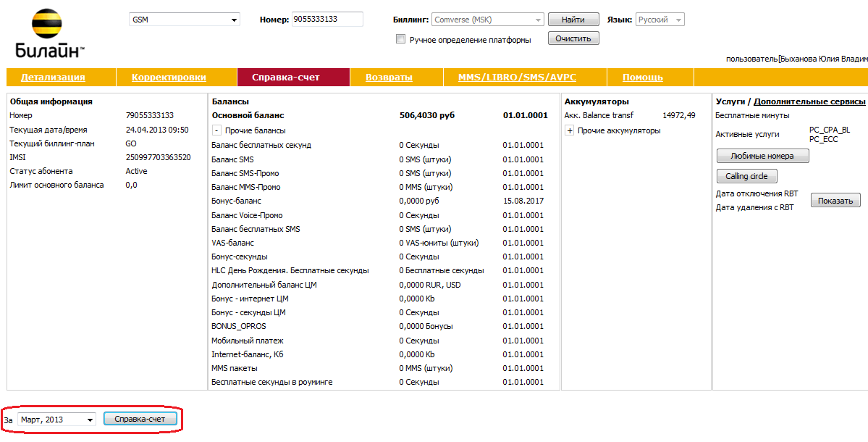The image size is (868, 442).
Task: Open the Корректировки tab
Action: tap(169, 77)
